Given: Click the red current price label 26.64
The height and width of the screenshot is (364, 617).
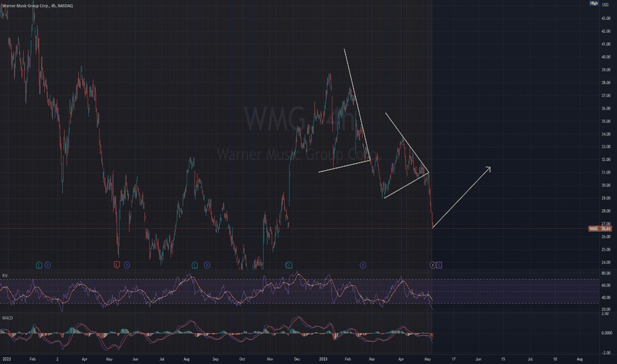Looking at the screenshot, I should click(600, 228).
